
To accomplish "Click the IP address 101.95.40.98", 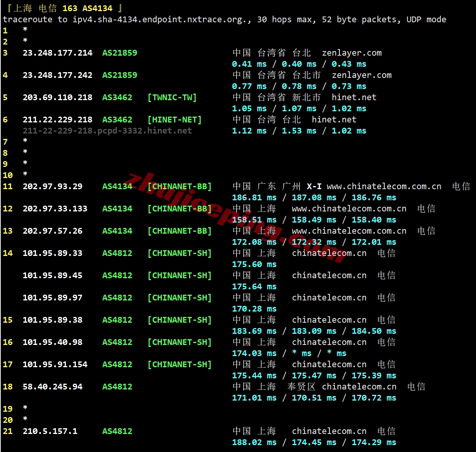I will (x=53, y=342).
